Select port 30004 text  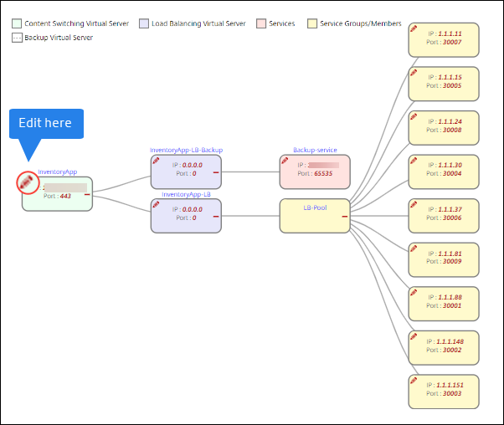tap(452, 173)
